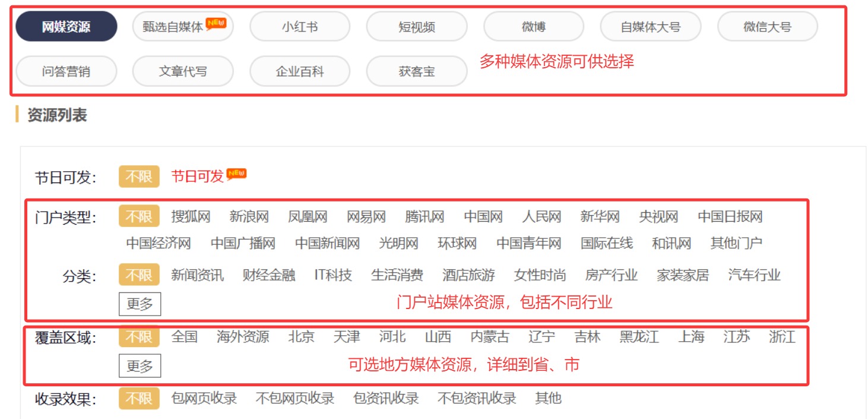Filter portal type by 中国日报网
Image resolution: width=868 pixels, height=419 pixels.
pyautogui.click(x=730, y=216)
